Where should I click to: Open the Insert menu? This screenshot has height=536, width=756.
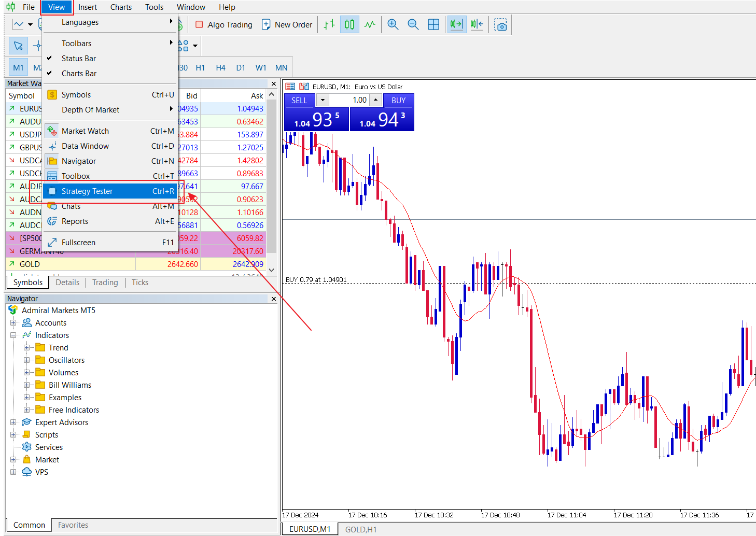coord(88,7)
